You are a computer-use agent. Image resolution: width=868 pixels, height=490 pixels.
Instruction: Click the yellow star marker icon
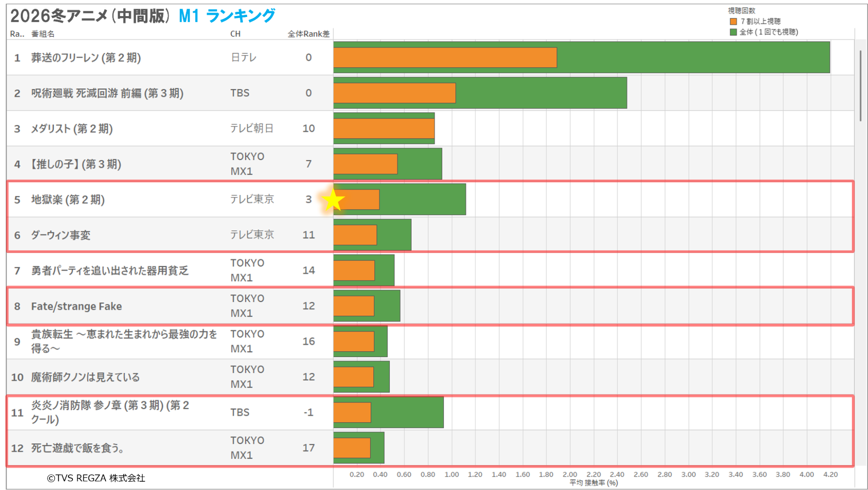[333, 201]
